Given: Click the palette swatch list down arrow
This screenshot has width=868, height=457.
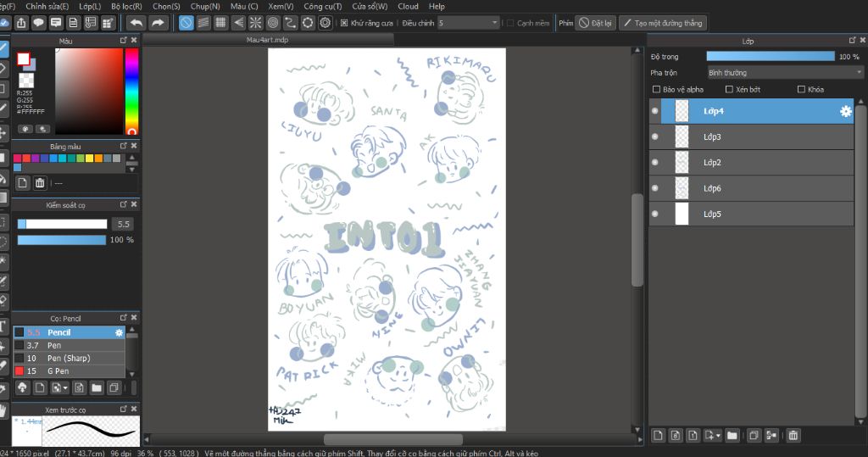Looking at the screenshot, I should pyautogui.click(x=131, y=169).
